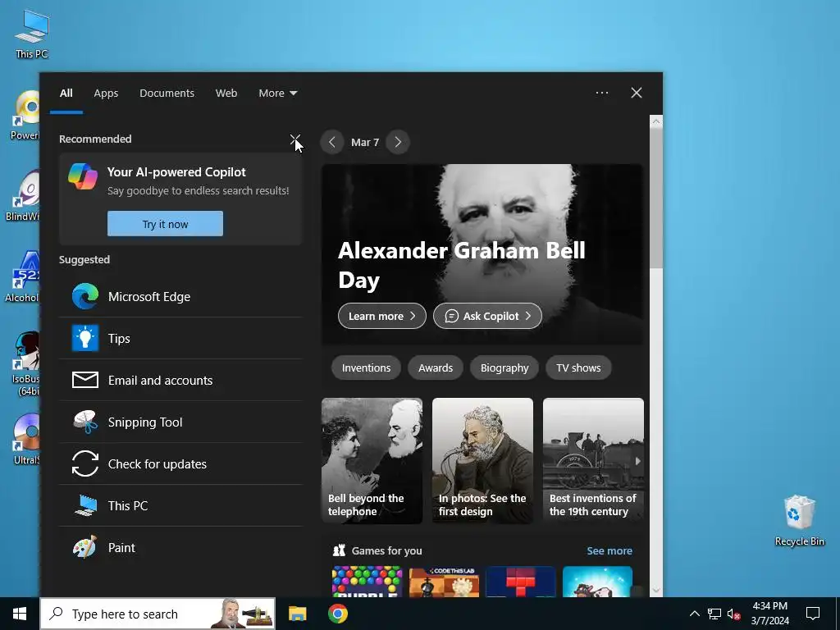Select the Alcohol desktop shortcut
840x630 pixels.
point(22,276)
